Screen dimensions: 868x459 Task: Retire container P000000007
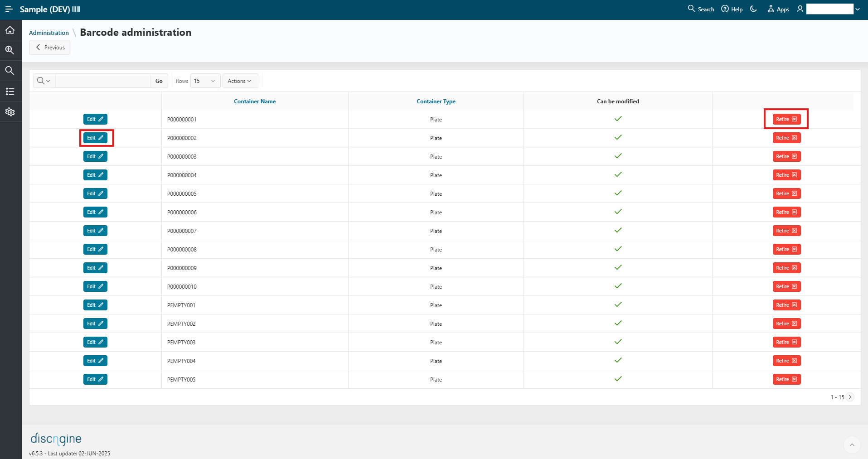(x=786, y=231)
